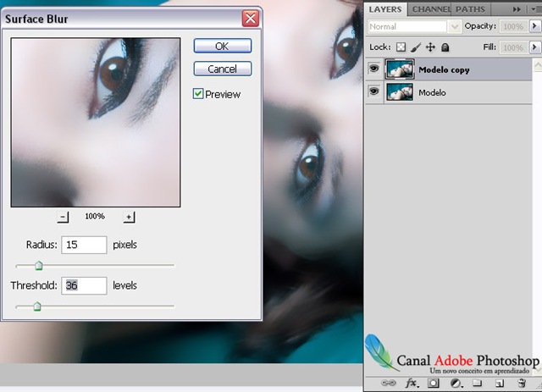
Task: Switch to the Paths tab
Action: point(470,9)
